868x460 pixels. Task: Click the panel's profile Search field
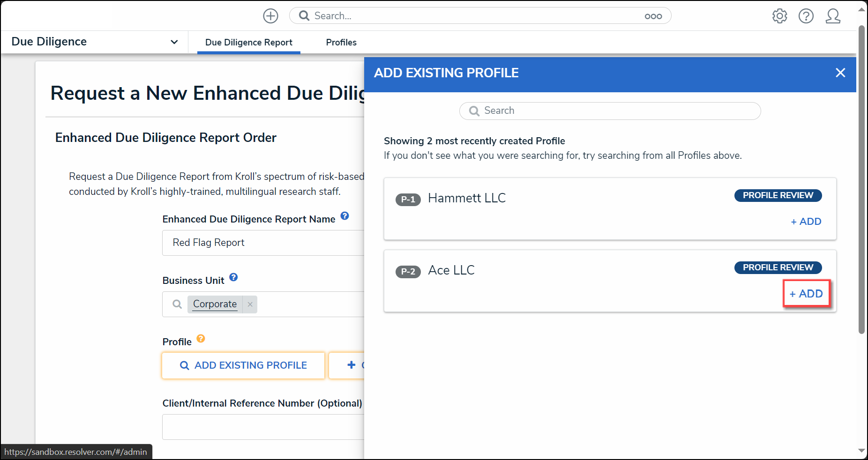tap(610, 111)
